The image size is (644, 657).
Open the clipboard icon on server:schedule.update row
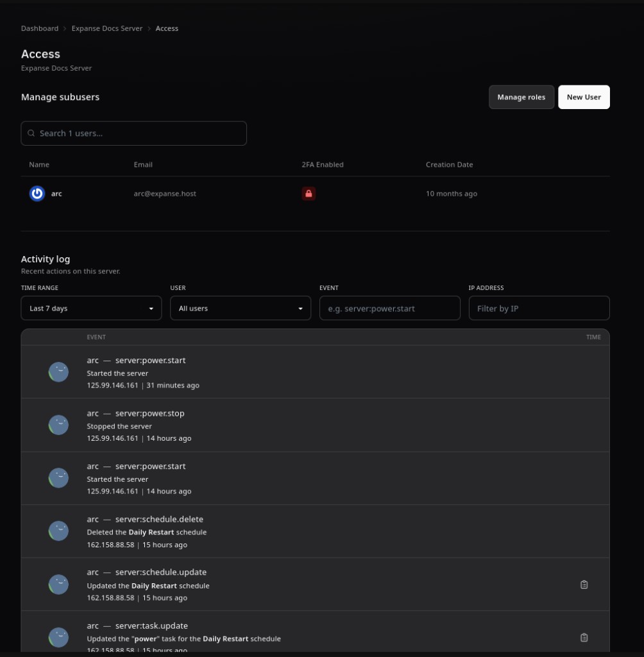click(584, 584)
